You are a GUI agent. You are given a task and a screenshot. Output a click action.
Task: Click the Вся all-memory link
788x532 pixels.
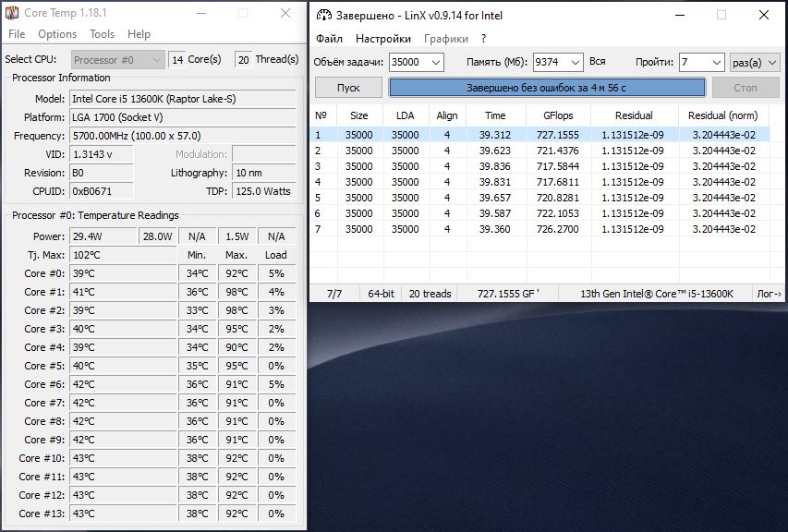598,61
